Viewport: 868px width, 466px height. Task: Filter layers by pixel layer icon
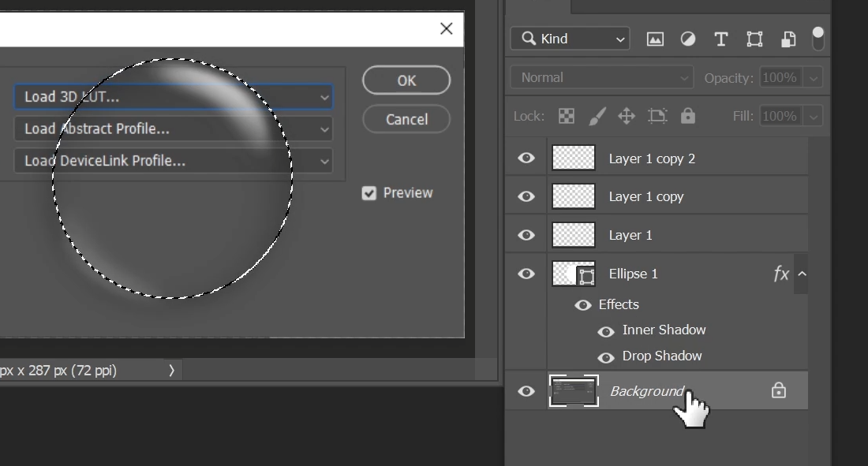pyautogui.click(x=655, y=39)
